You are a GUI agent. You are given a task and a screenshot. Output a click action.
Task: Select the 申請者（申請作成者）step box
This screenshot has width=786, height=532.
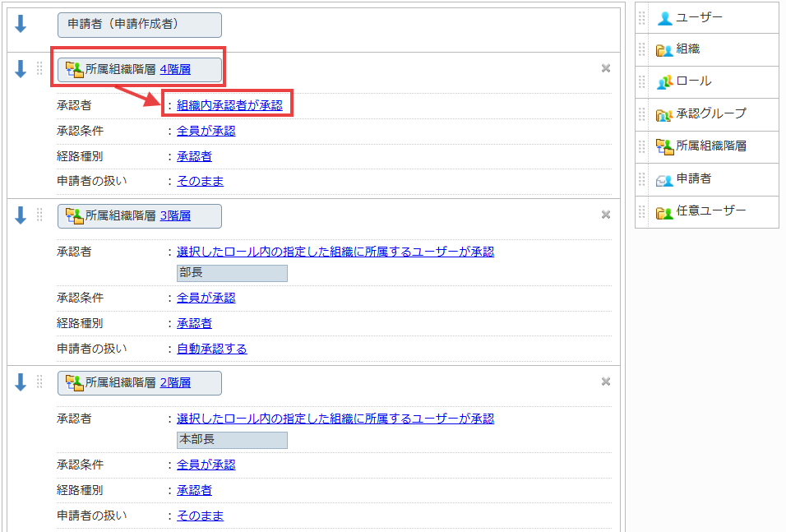pyautogui.click(x=139, y=25)
